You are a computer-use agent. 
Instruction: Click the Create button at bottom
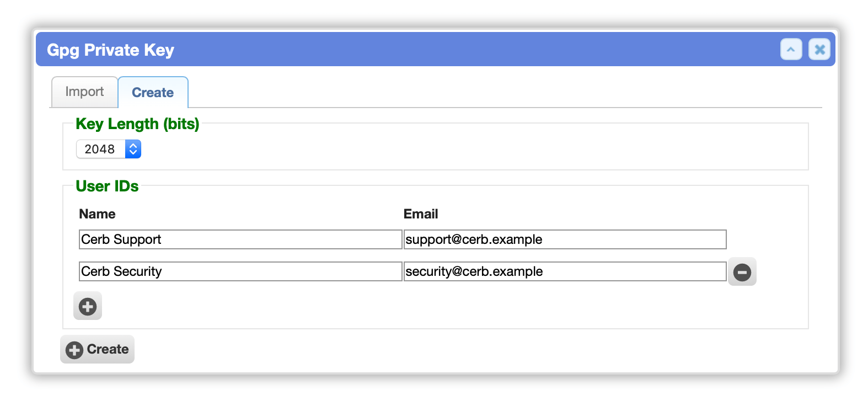point(97,349)
